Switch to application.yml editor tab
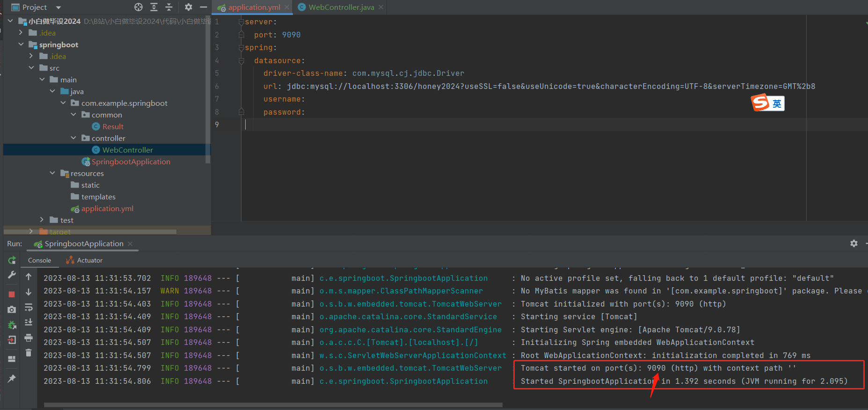Image resolution: width=868 pixels, height=410 pixels. coord(254,7)
